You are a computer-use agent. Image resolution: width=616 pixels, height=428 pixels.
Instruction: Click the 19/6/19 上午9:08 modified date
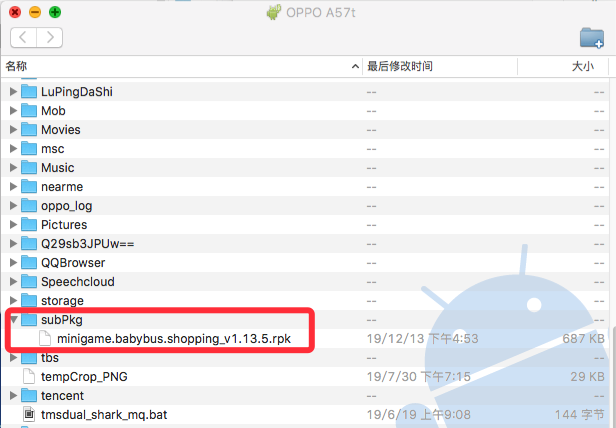(418, 414)
